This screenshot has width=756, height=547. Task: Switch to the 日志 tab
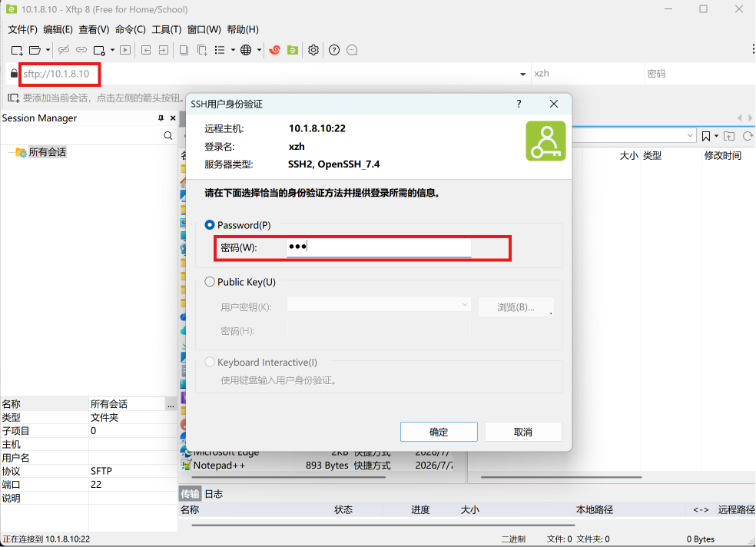[x=214, y=494]
